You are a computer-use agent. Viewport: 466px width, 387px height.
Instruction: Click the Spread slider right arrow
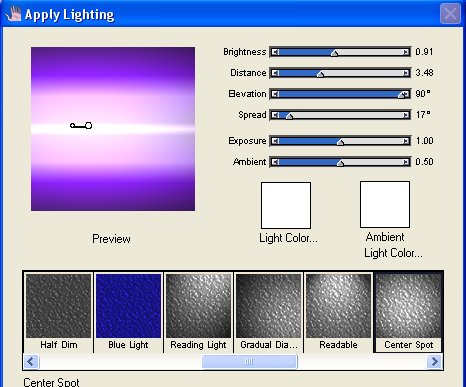click(406, 115)
